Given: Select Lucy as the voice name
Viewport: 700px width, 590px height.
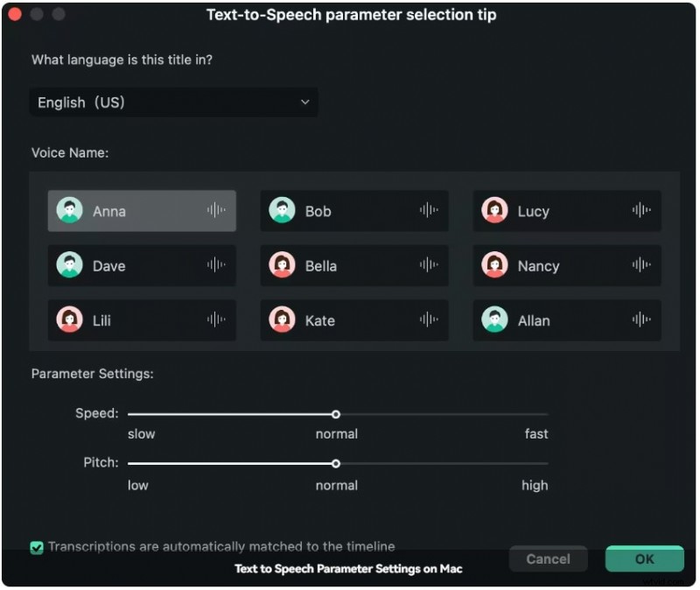Looking at the screenshot, I should (x=566, y=211).
